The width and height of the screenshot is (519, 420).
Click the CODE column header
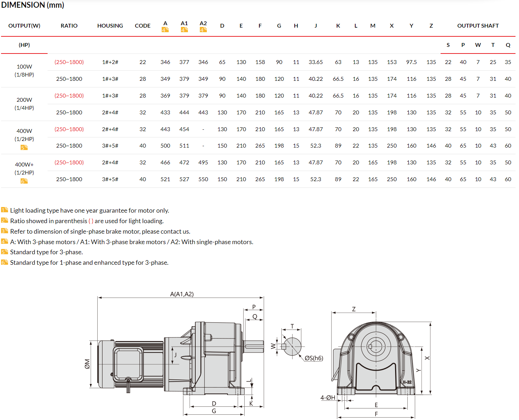142,26
